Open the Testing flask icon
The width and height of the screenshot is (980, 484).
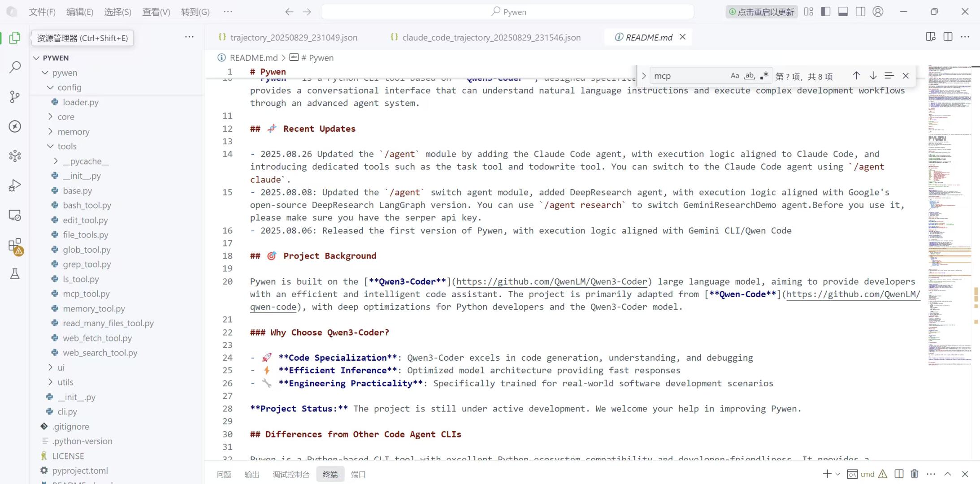point(15,274)
